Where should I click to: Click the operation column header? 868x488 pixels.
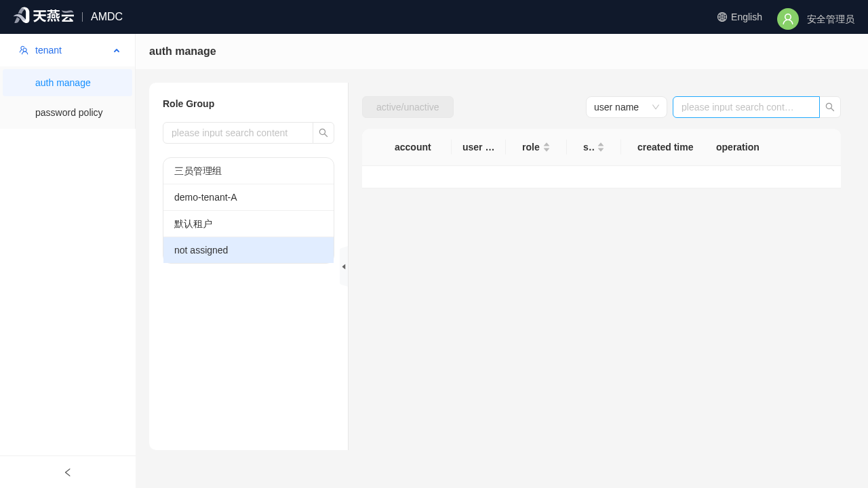pyautogui.click(x=738, y=147)
